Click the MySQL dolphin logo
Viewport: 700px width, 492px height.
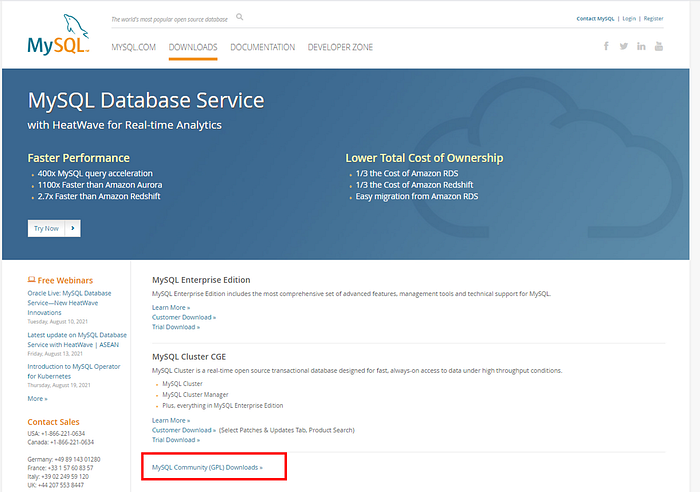click(58, 34)
